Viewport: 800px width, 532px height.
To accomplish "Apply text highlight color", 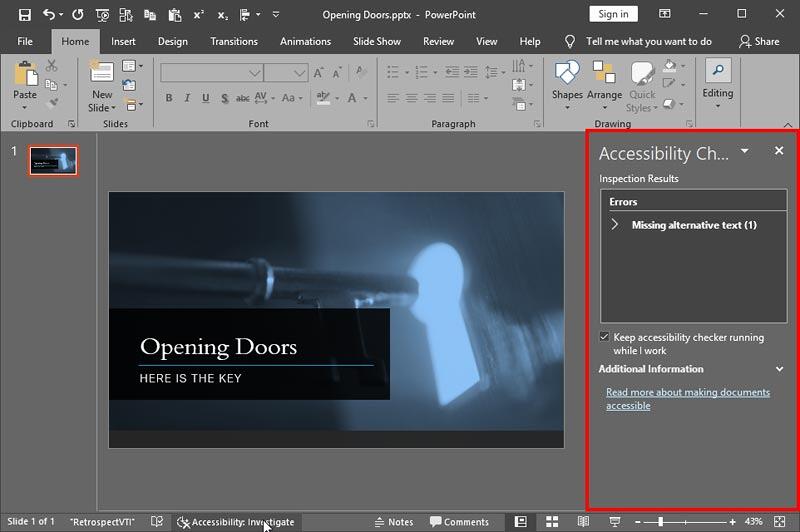I will coord(323,97).
